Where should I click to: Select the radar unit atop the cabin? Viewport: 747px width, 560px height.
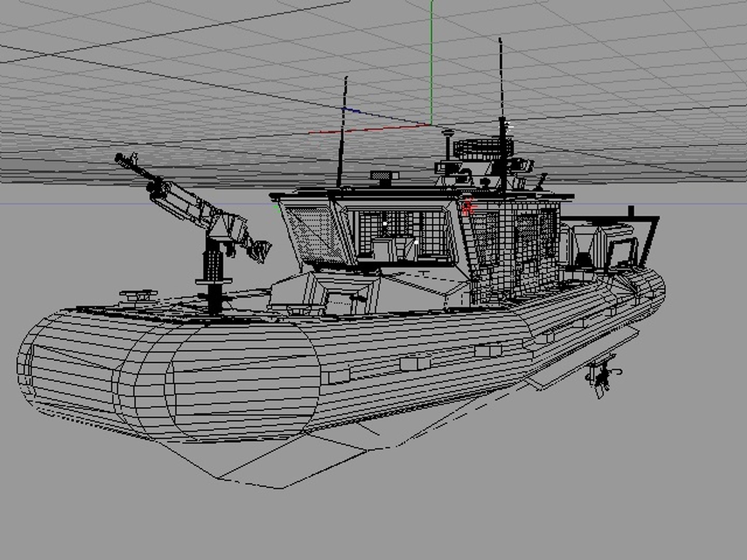483,147
